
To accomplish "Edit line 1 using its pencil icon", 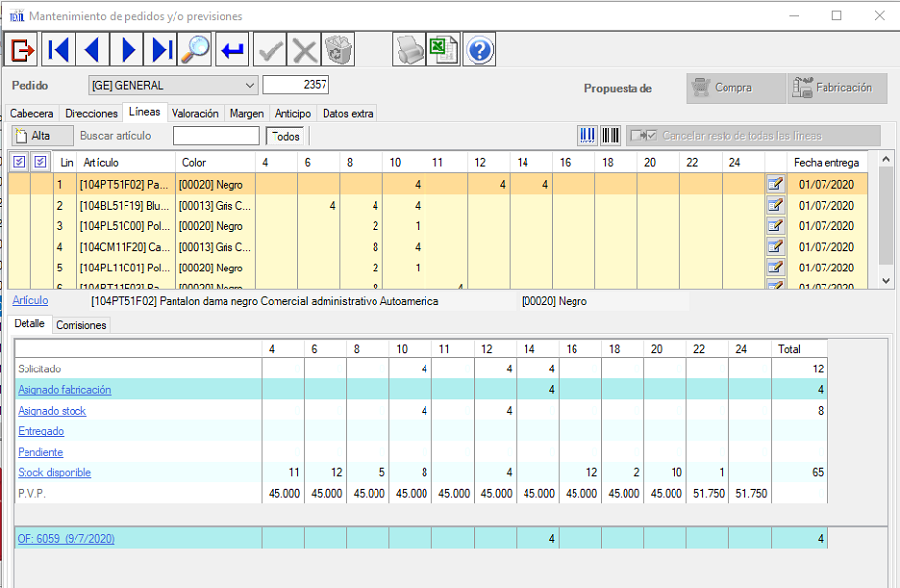I will pyautogui.click(x=775, y=184).
